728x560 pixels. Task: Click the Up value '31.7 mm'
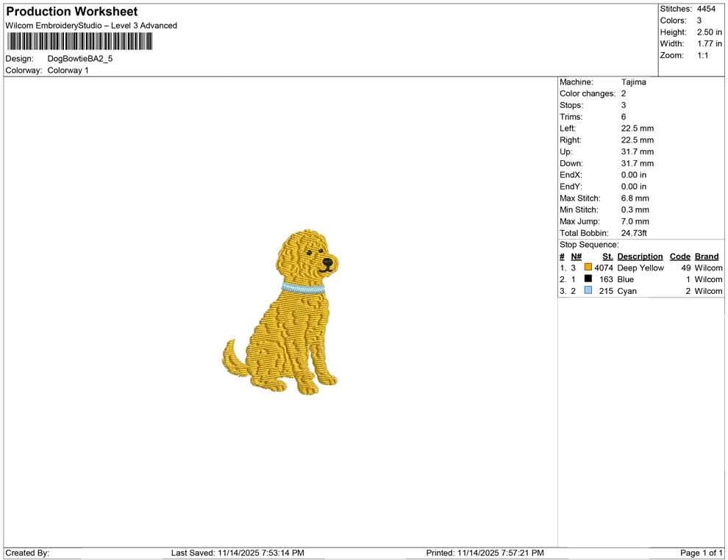[x=638, y=151]
